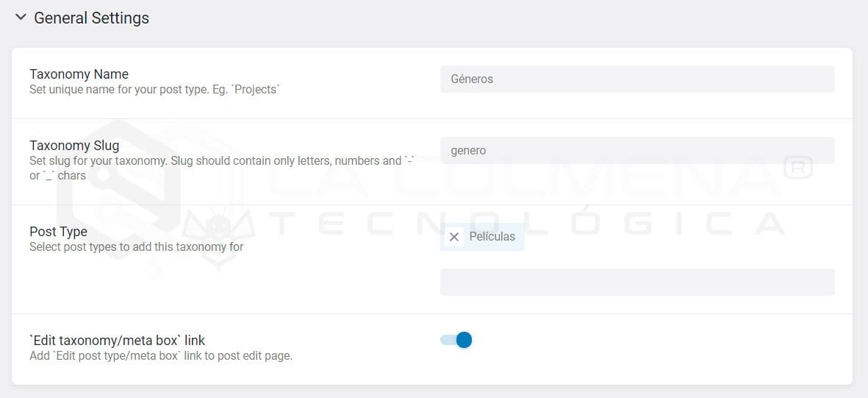Click the Post Type label
Screen dimensions: 868x398
click(58, 232)
